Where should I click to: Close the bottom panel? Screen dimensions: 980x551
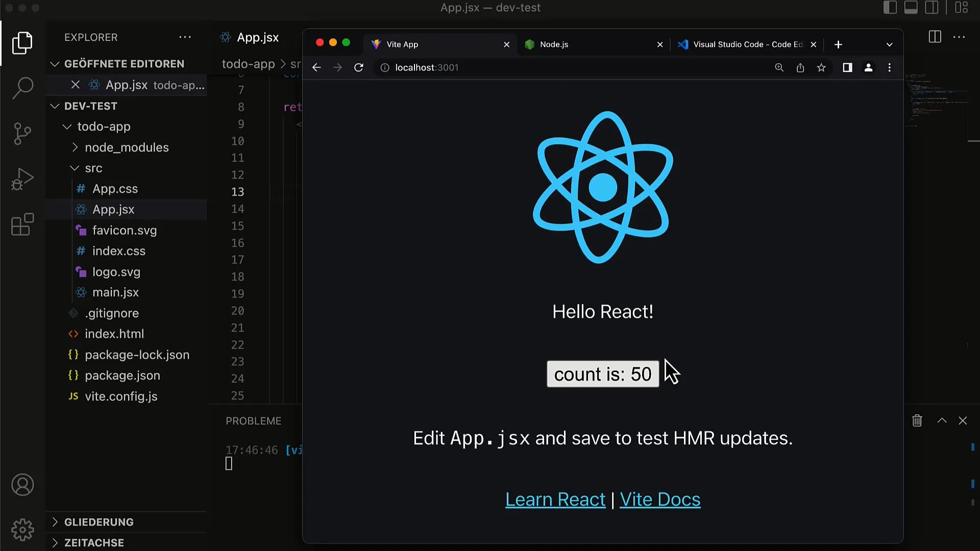963,420
